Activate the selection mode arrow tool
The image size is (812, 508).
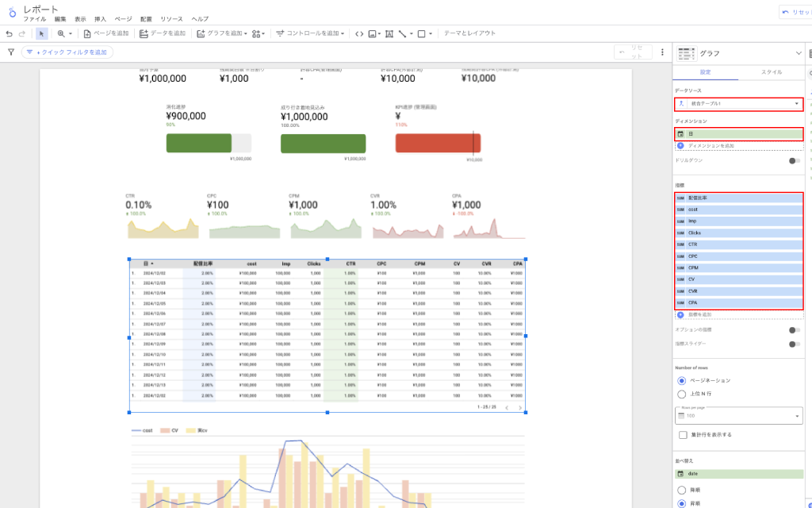pyautogui.click(x=41, y=33)
